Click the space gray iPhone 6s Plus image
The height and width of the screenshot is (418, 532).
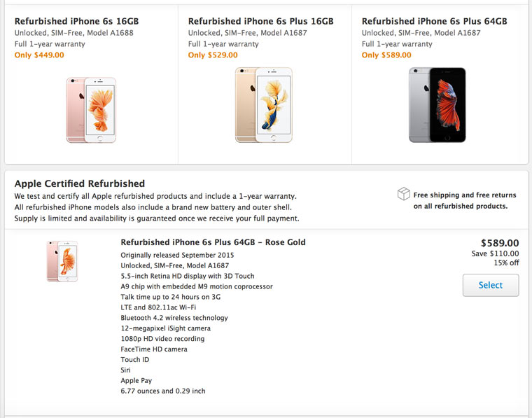pyautogui.click(x=437, y=105)
